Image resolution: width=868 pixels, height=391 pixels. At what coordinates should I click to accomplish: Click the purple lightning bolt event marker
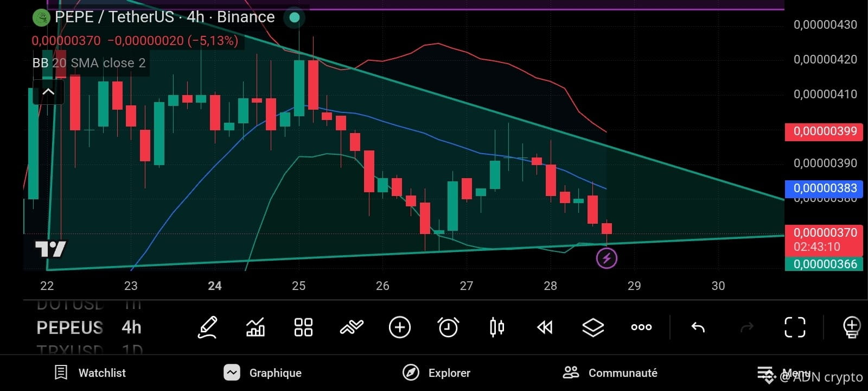point(607,258)
